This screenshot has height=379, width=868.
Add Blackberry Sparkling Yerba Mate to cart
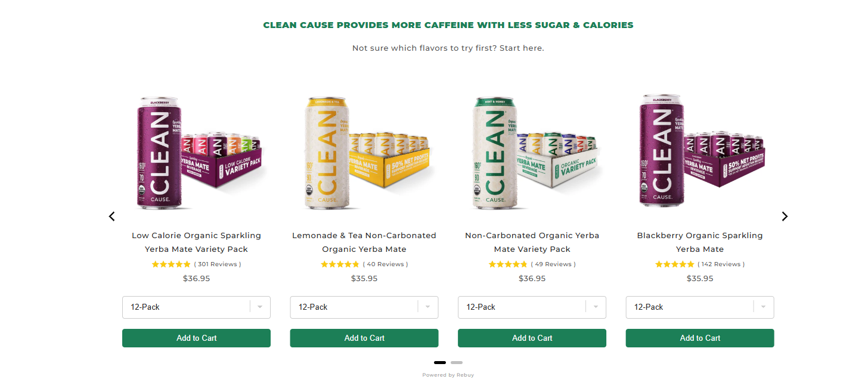700,338
